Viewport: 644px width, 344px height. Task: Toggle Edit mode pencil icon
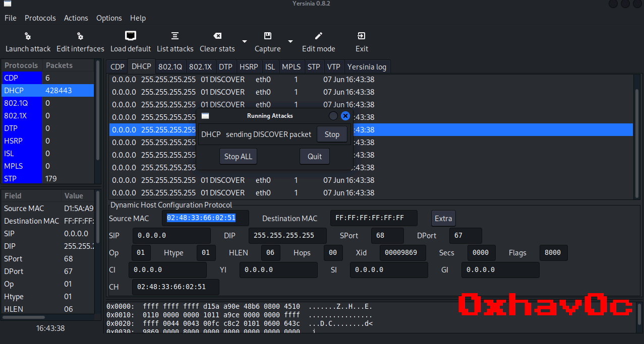pos(318,36)
